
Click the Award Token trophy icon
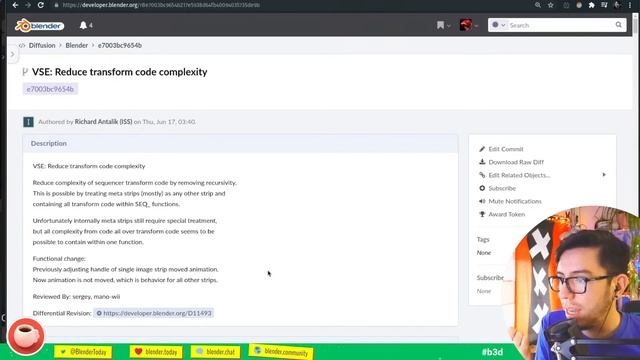482,214
